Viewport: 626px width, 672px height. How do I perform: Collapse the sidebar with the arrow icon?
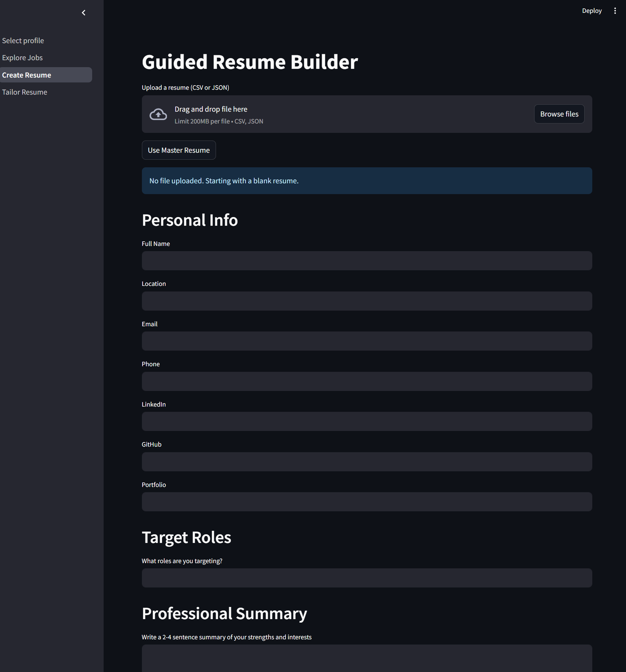(x=83, y=13)
